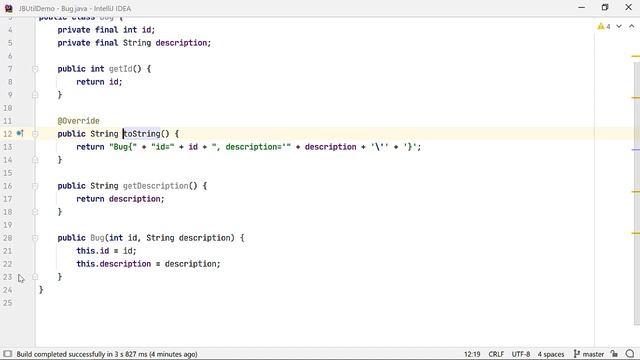Click the 12:19 caret position indicator
The width and height of the screenshot is (640, 360).
[x=472, y=354]
